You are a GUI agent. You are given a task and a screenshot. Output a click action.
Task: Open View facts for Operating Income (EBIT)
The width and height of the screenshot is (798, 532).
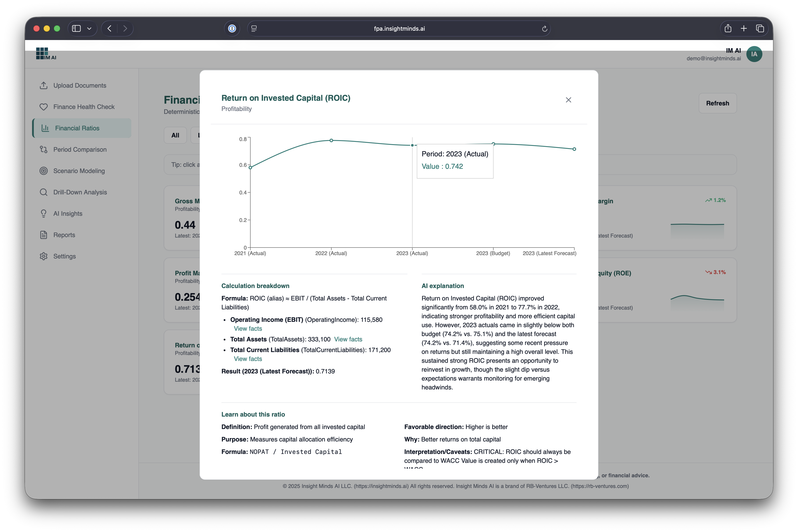pyautogui.click(x=248, y=328)
